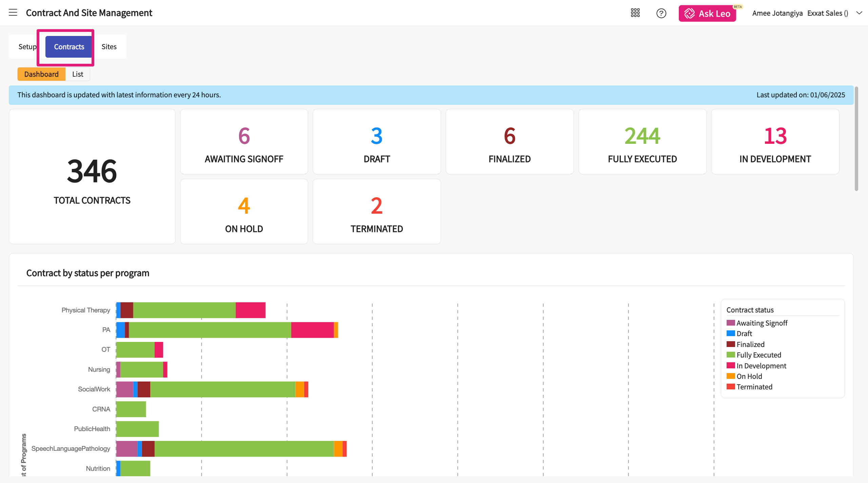Click the Ask Leo assistant button
This screenshot has width=868, height=483.
[707, 14]
